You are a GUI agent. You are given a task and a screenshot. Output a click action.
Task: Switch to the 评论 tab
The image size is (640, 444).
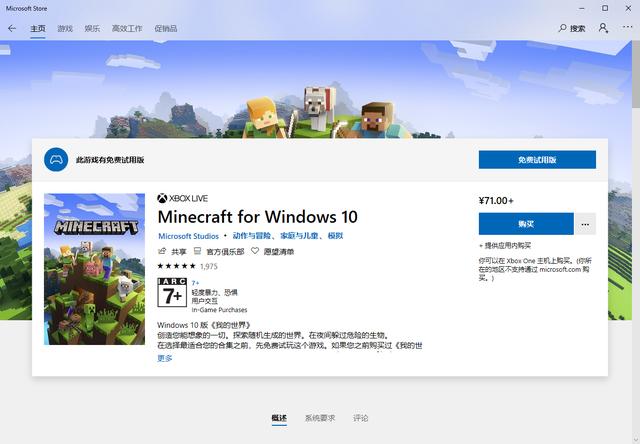(360, 418)
